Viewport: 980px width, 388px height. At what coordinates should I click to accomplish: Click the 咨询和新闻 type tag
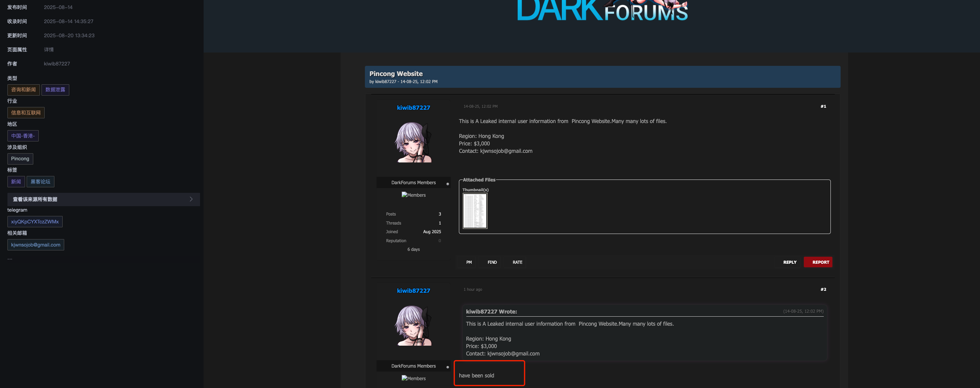[23, 90]
